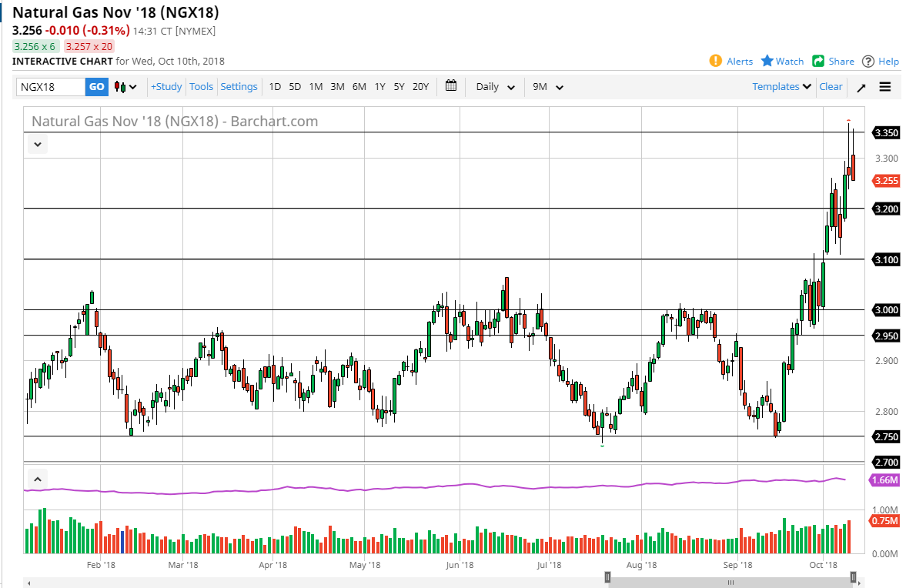Add to Watch list star icon
Viewport: 906px width, 588px height.
coord(767,61)
